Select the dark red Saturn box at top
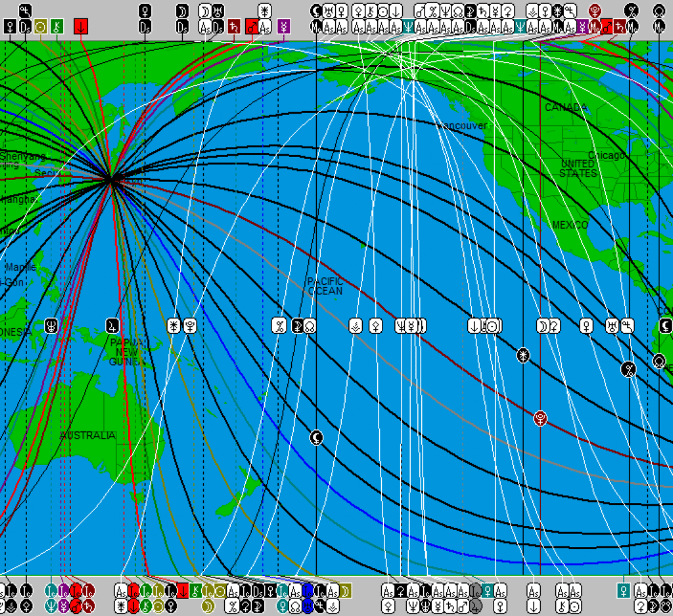 [x=233, y=26]
